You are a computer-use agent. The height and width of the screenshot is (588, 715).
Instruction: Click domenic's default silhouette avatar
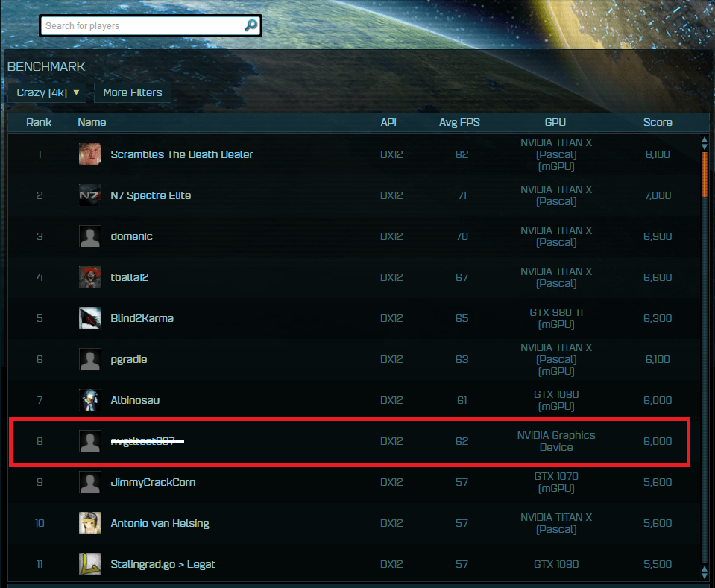(x=89, y=236)
